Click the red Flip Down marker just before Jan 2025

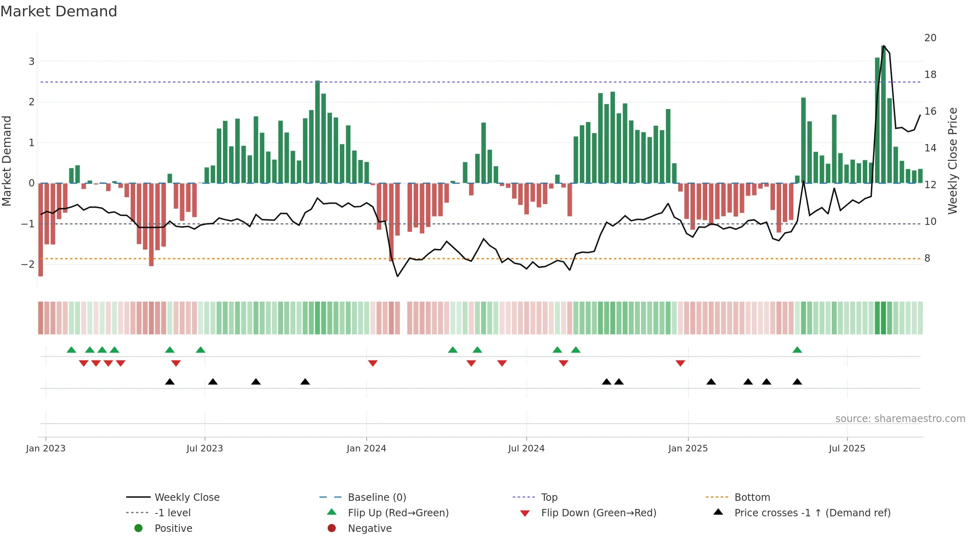(x=680, y=363)
